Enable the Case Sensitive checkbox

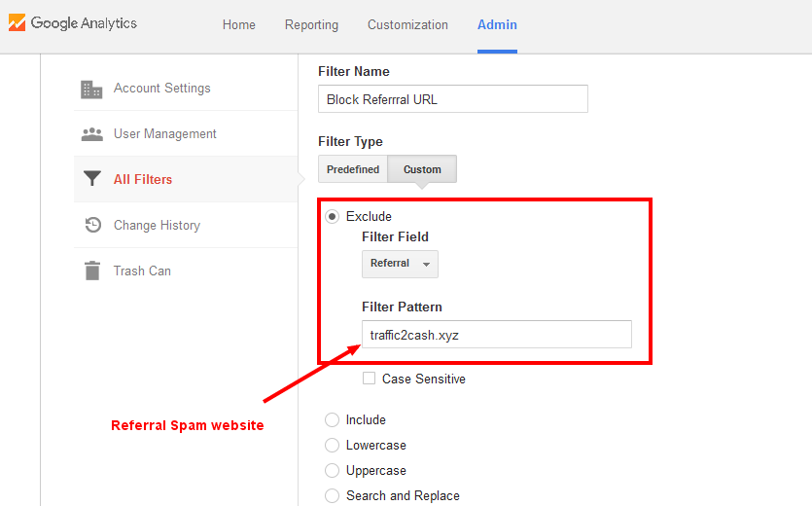click(369, 379)
